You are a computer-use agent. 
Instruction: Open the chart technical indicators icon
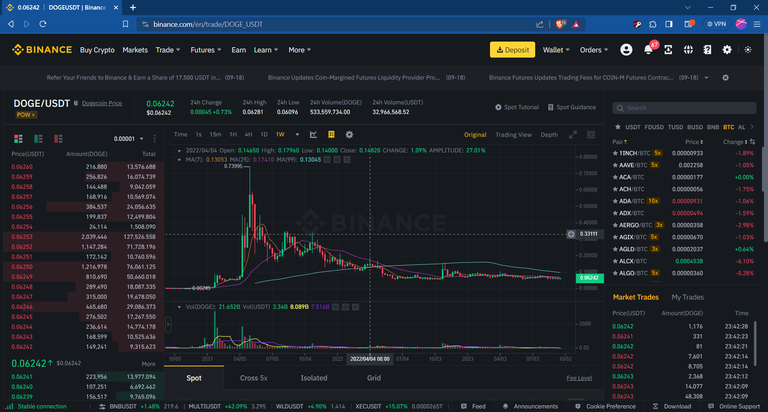313,134
